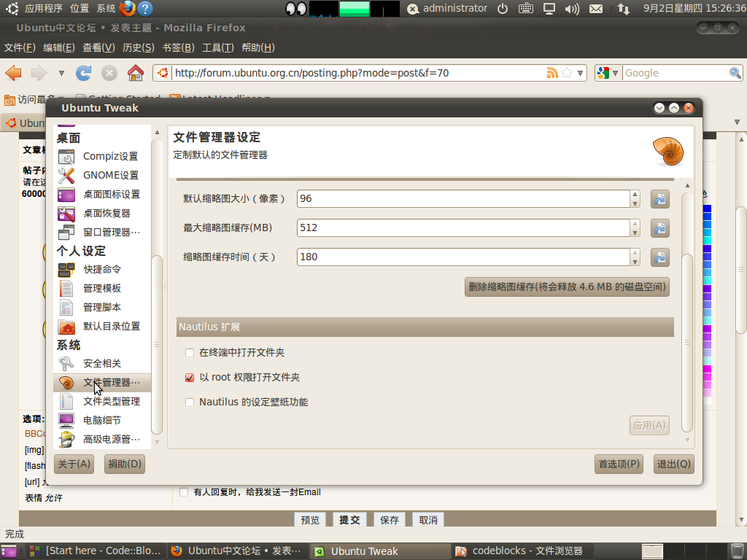Toggle email notification on reply checkbox
This screenshot has width=747, height=560.
tap(184, 492)
